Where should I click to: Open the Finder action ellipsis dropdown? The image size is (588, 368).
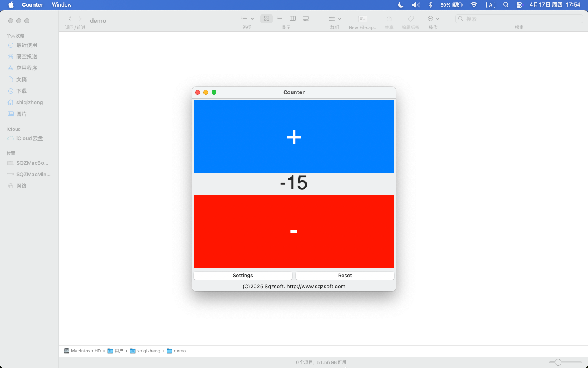point(433,19)
